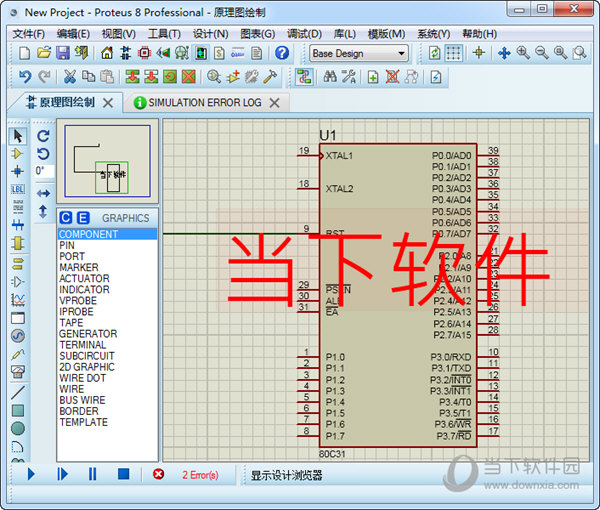Click the Redraw display icon
600x510 pixels.
(x=434, y=53)
